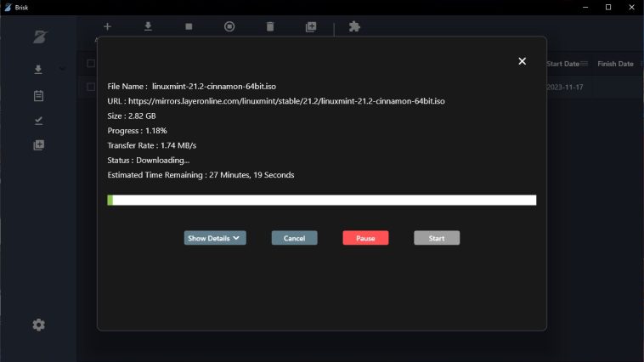Open the browser extension puzzle icon
Viewport: 644px width, 362px height.
[x=354, y=26]
